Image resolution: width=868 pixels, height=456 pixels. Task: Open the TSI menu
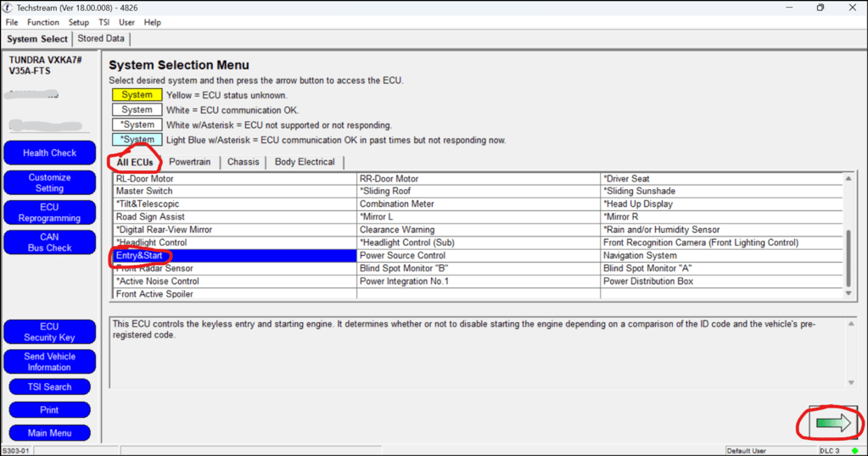(104, 23)
